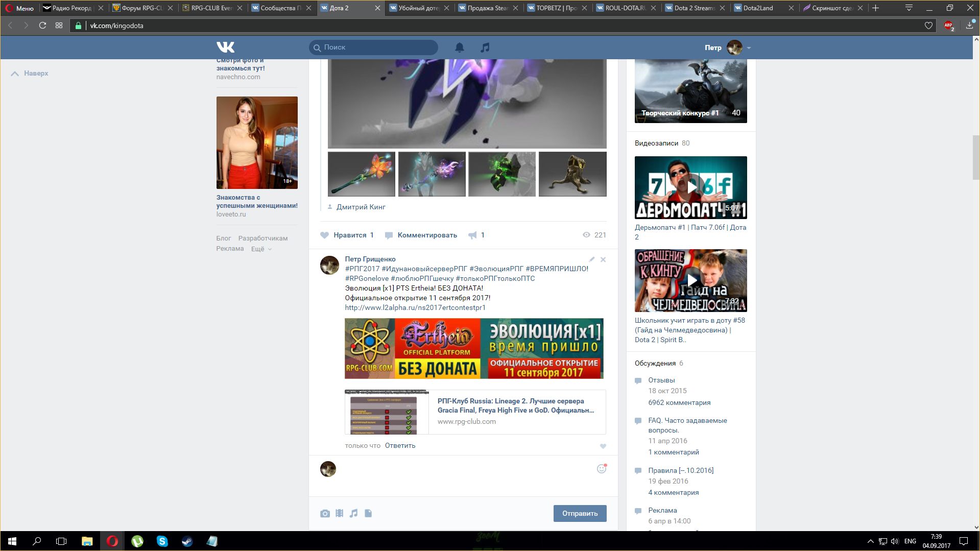Open the l2alpha.ru link in comment
Image resolution: width=980 pixels, height=551 pixels.
pos(415,307)
